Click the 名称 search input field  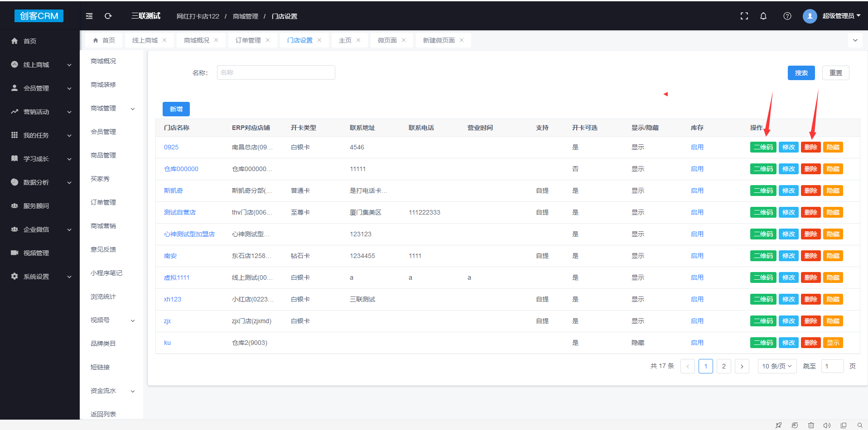[x=275, y=72]
